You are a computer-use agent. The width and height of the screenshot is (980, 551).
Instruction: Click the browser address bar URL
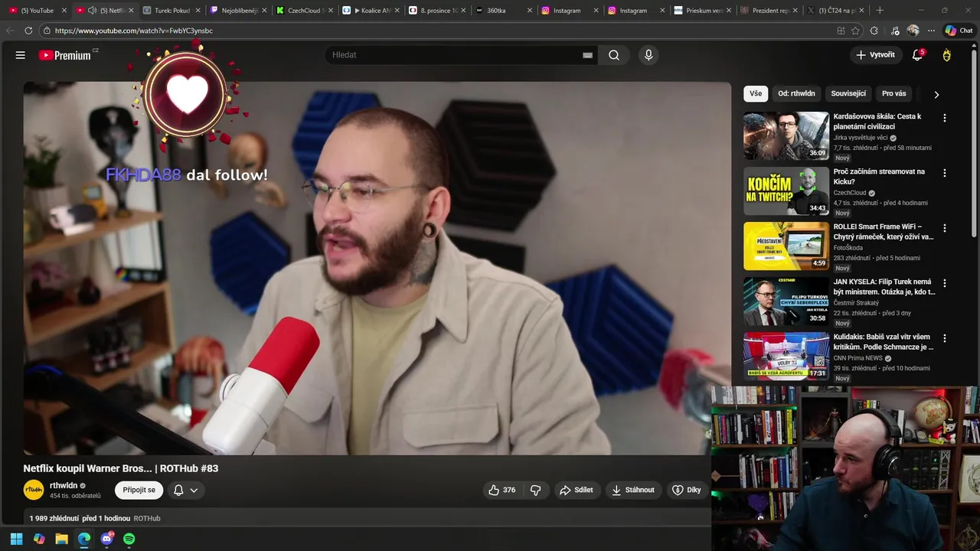133,31
